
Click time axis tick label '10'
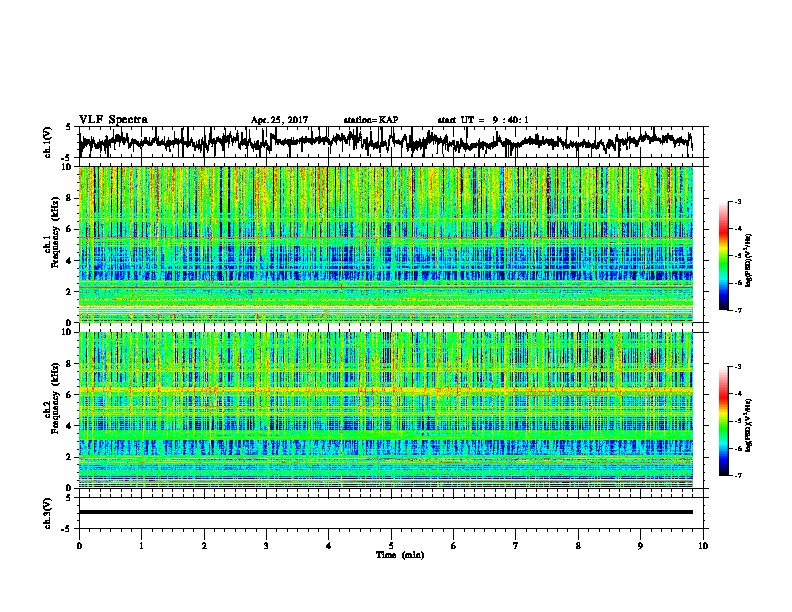[x=703, y=546]
